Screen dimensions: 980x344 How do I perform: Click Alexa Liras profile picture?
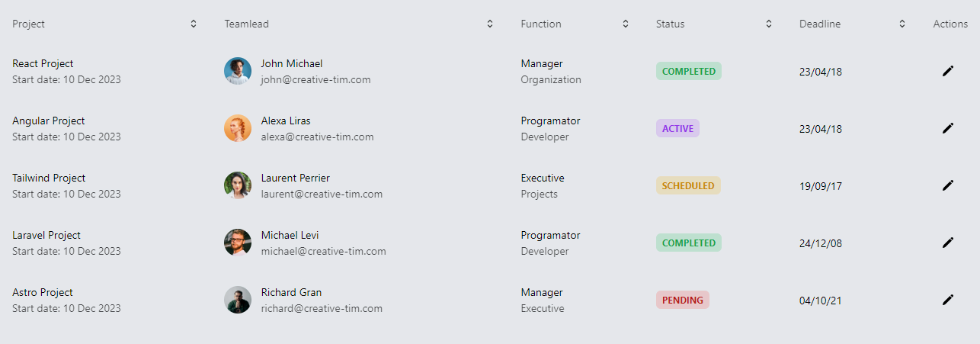238,128
